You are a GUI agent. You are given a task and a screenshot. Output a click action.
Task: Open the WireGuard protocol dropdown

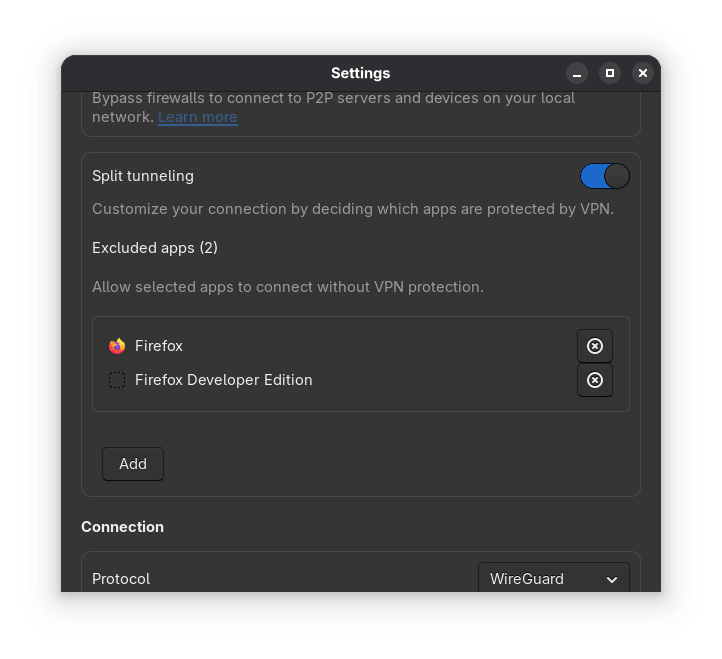click(x=553, y=577)
